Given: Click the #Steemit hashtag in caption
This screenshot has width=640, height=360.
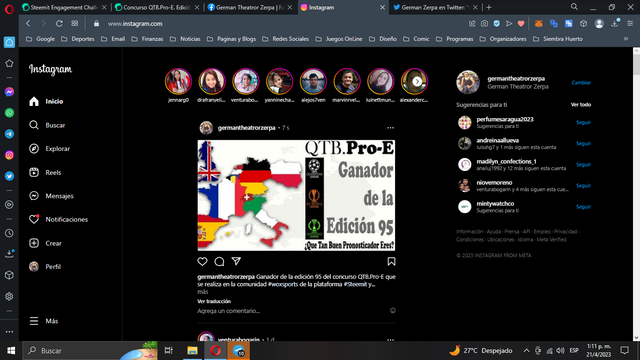Looking at the screenshot, I should tap(355, 284).
